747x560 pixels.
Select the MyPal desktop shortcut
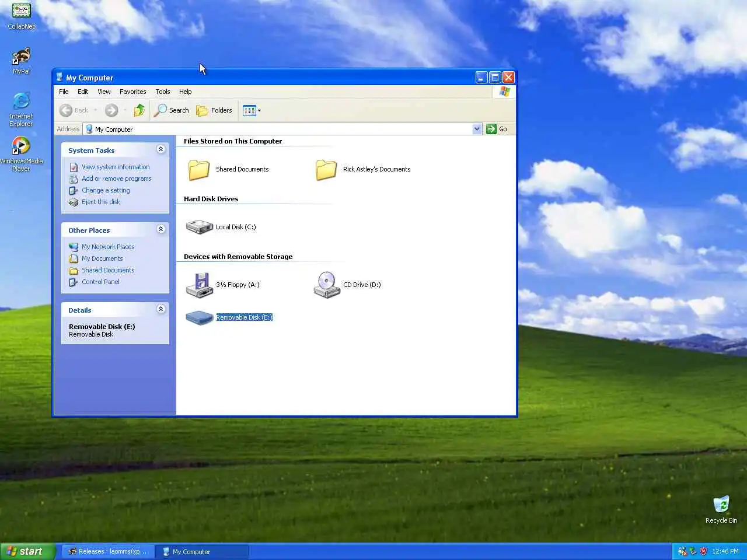coord(21,61)
